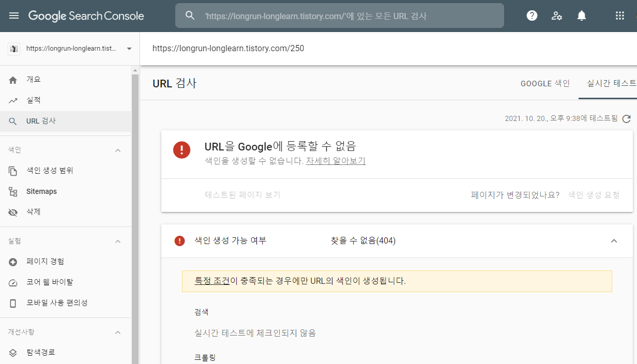Click the 크롤링 section label
This screenshot has height=364, width=637.
(x=205, y=358)
